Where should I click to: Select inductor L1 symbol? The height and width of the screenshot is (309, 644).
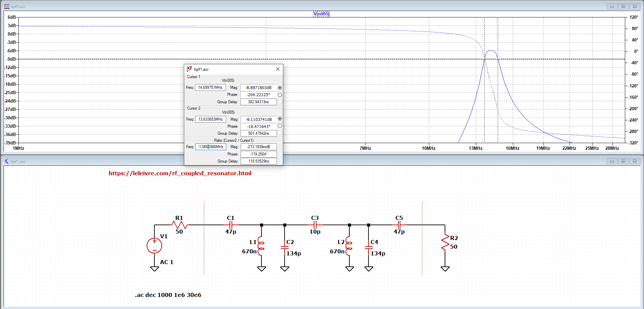coord(261,246)
